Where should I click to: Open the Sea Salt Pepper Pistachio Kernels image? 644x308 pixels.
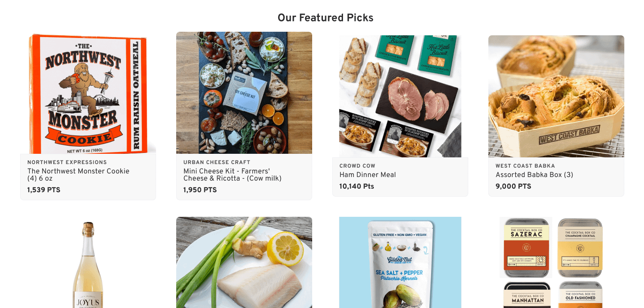click(x=400, y=263)
